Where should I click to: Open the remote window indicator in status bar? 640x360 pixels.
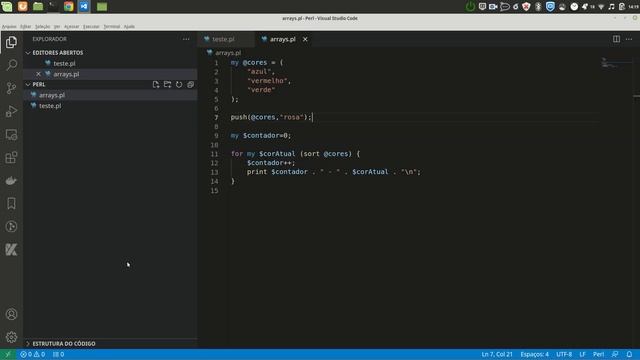click(x=8, y=354)
